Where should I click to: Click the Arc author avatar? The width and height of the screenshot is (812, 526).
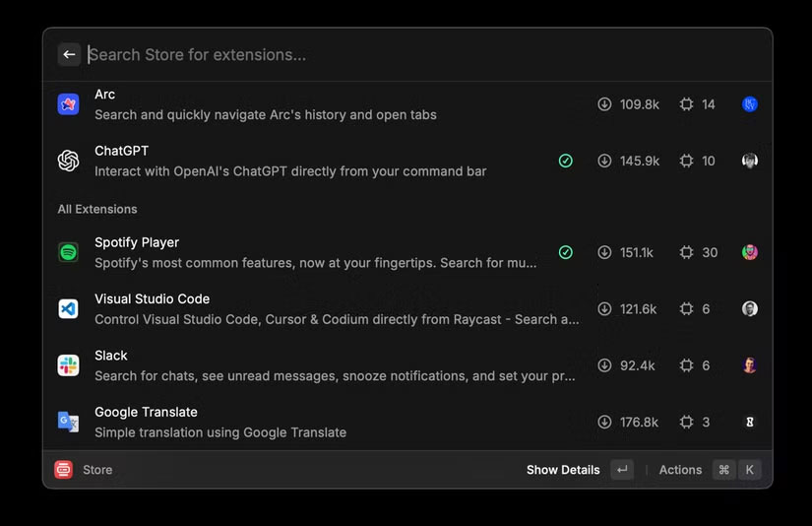[x=750, y=104]
